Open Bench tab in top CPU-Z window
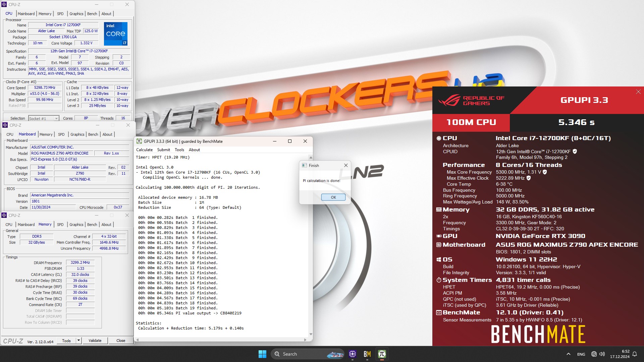The width and height of the screenshot is (644, 362). point(92,14)
